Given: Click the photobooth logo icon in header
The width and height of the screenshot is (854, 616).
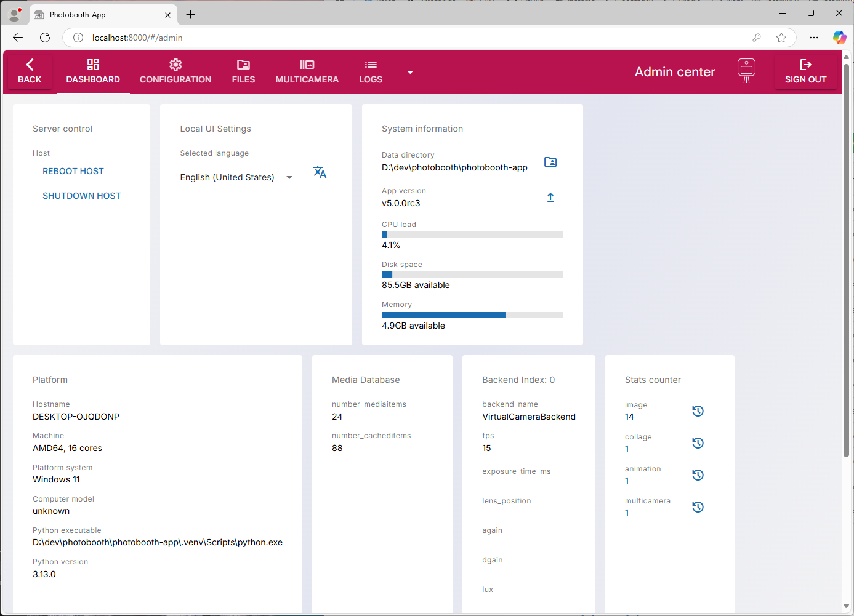Looking at the screenshot, I should point(746,71).
